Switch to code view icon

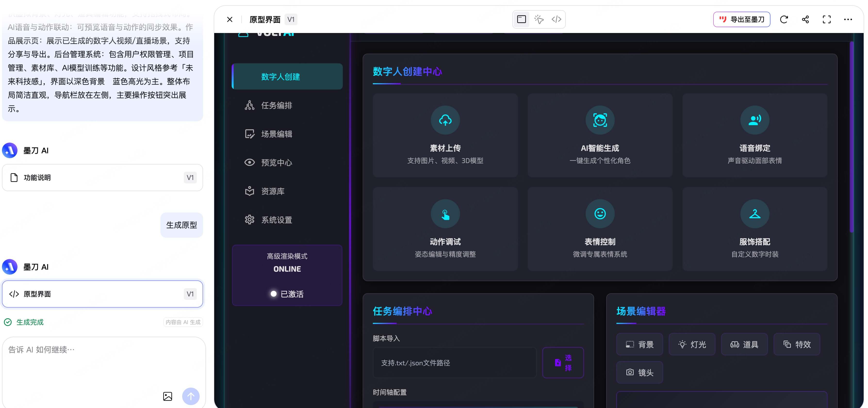click(x=556, y=19)
